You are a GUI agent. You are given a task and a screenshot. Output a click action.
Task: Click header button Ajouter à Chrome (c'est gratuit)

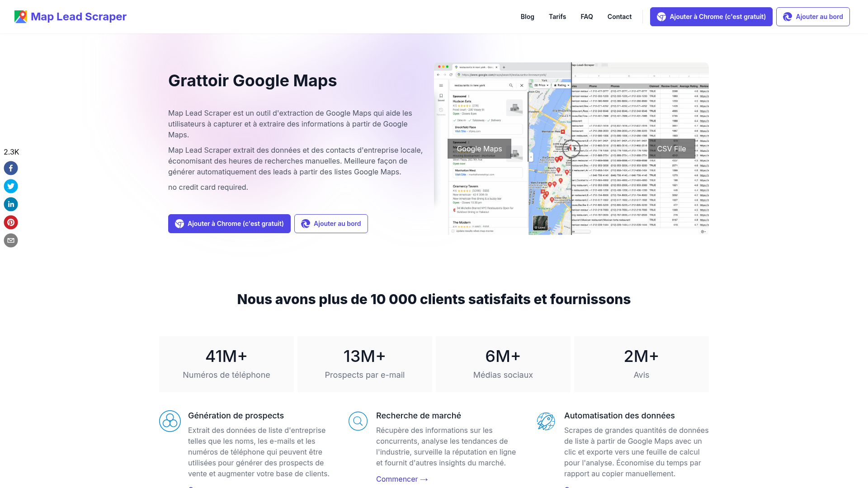[711, 17]
